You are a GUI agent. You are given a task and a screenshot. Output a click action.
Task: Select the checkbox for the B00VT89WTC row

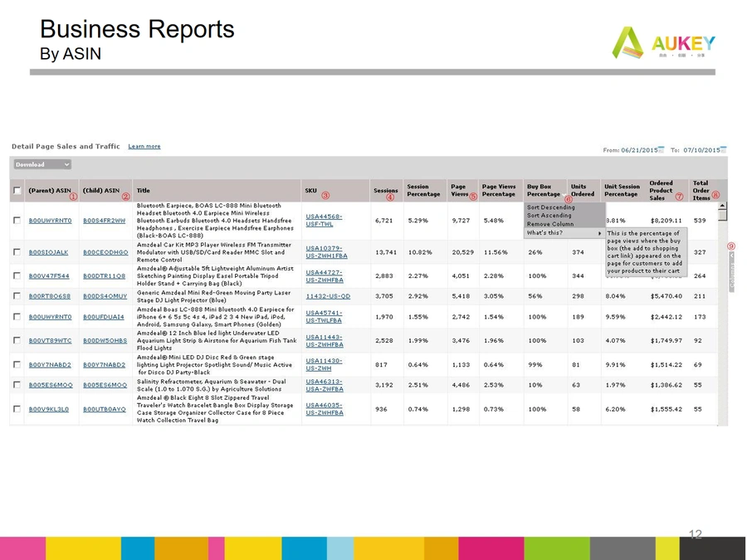click(17, 340)
